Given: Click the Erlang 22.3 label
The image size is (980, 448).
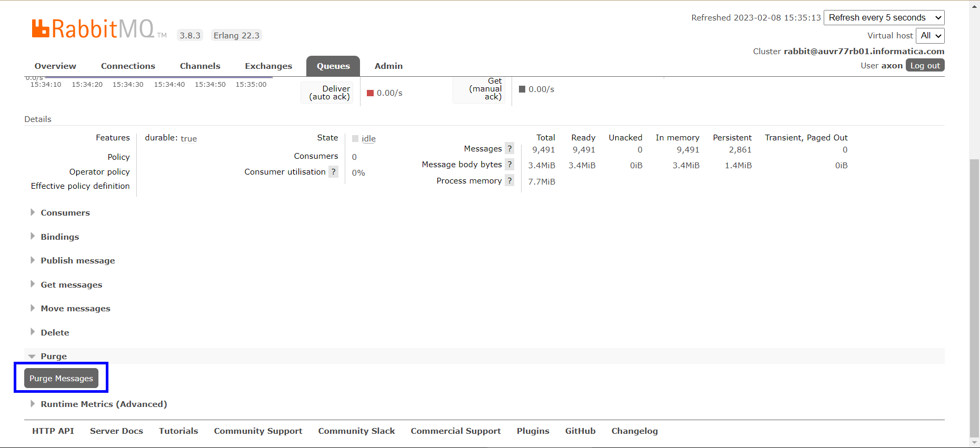Looking at the screenshot, I should coord(236,35).
